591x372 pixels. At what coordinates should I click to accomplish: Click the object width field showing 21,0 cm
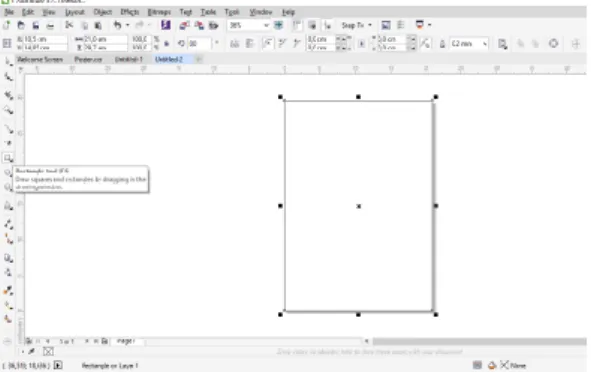coord(106,39)
